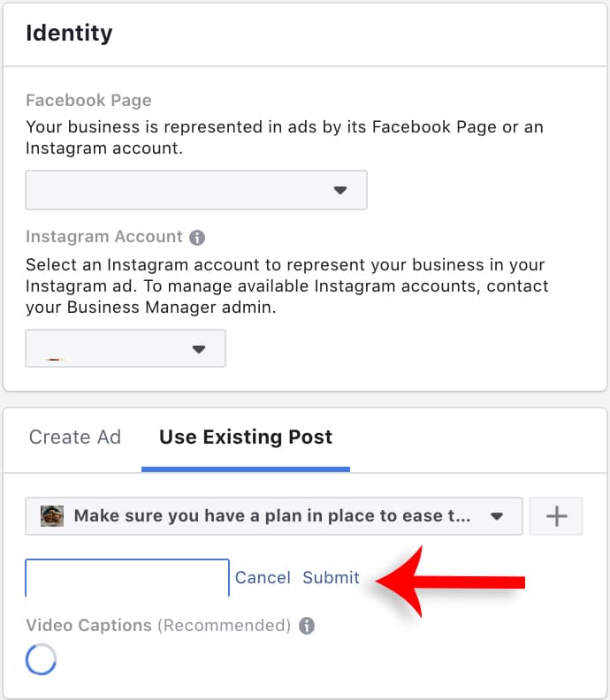This screenshot has height=700, width=610.
Task: Click the Submit link
Action: pos(331,577)
